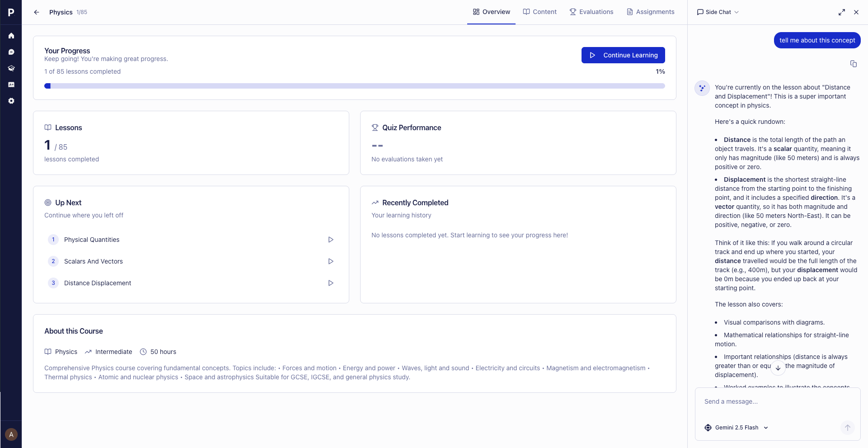The image size is (868, 448).
Task: Click the grades card icon in the sidebar
Action: click(11, 85)
